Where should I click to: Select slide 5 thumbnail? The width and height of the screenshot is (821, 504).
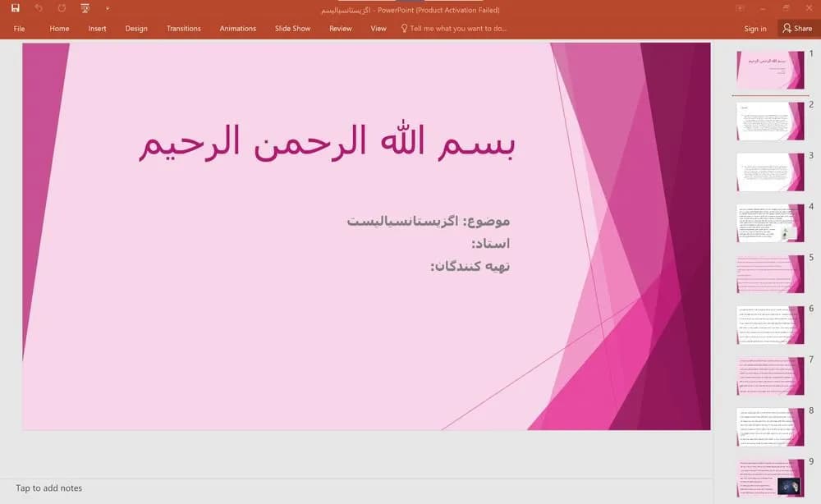click(770, 273)
